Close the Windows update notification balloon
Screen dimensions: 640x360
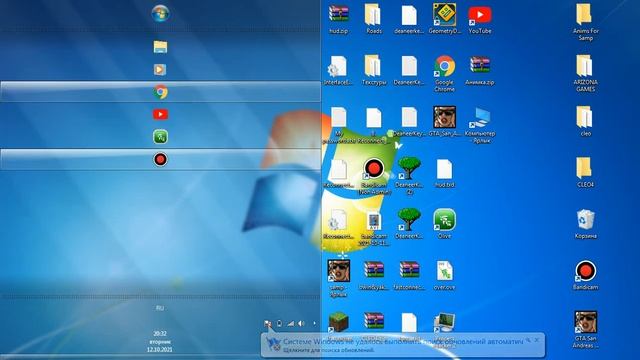(x=537, y=340)
